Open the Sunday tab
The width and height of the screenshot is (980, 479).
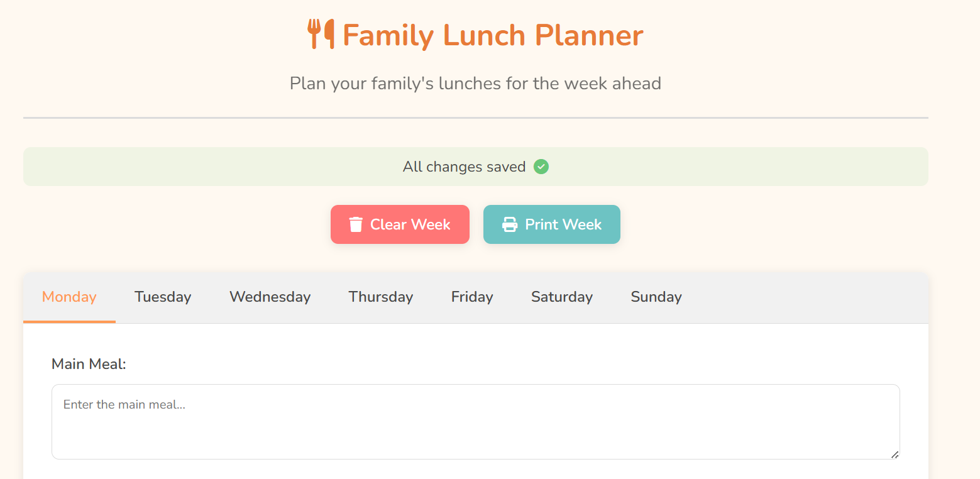tap(656, 297)
